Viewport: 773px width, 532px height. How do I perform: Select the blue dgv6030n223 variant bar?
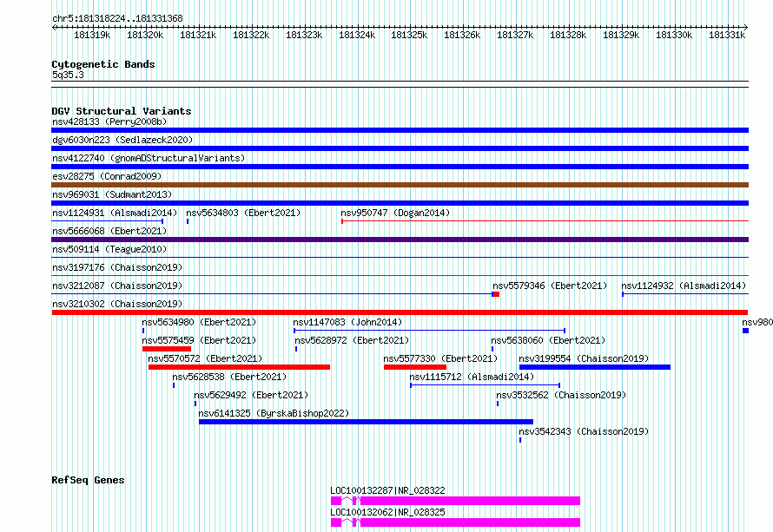(400, 148)
